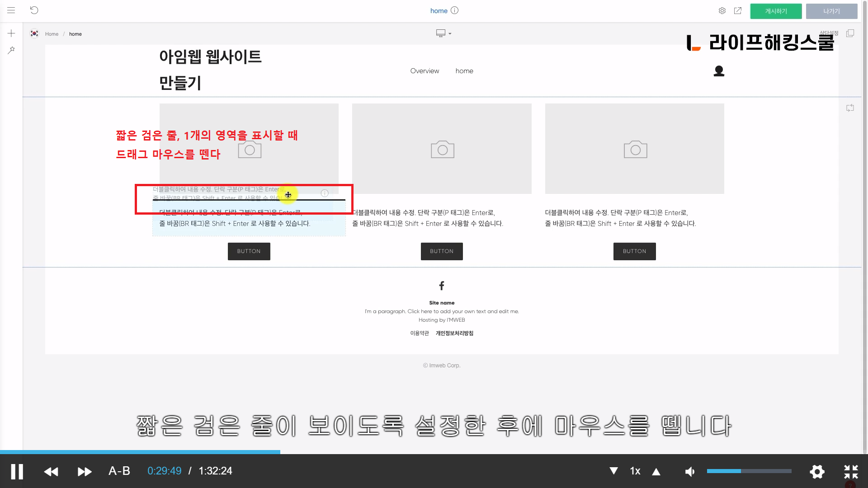Open preview in new window icon
Screen dimensions: 868x488
738,11
